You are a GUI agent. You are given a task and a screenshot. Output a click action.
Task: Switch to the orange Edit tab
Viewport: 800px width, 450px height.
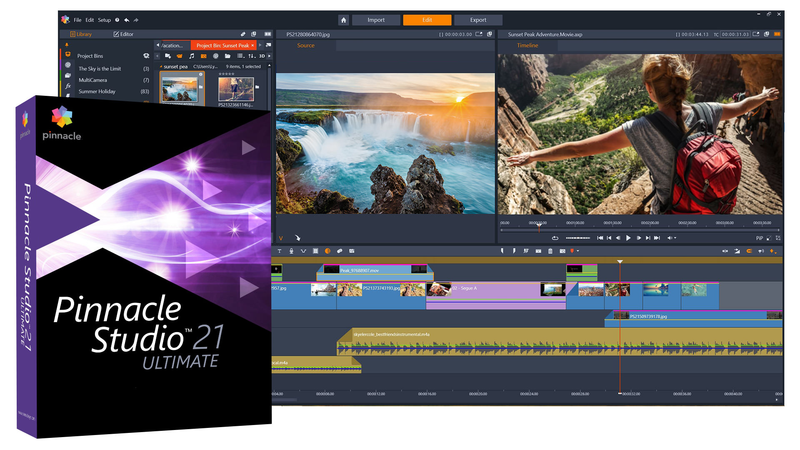(x=427, y=20)
